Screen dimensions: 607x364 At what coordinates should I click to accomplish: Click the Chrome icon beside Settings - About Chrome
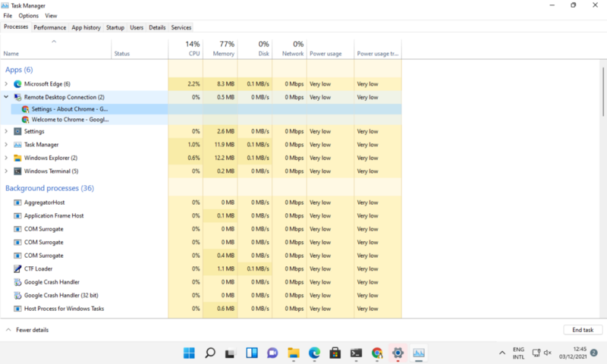[x=26, y=109]
